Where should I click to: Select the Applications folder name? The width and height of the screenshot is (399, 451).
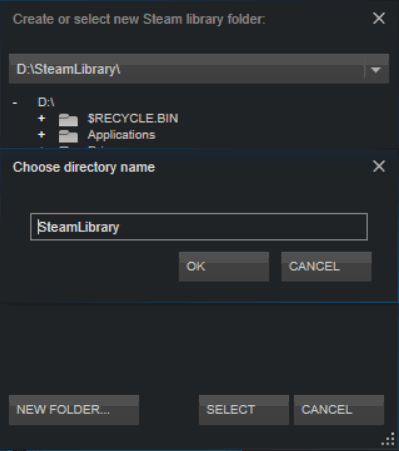click(x=121, y=135)
